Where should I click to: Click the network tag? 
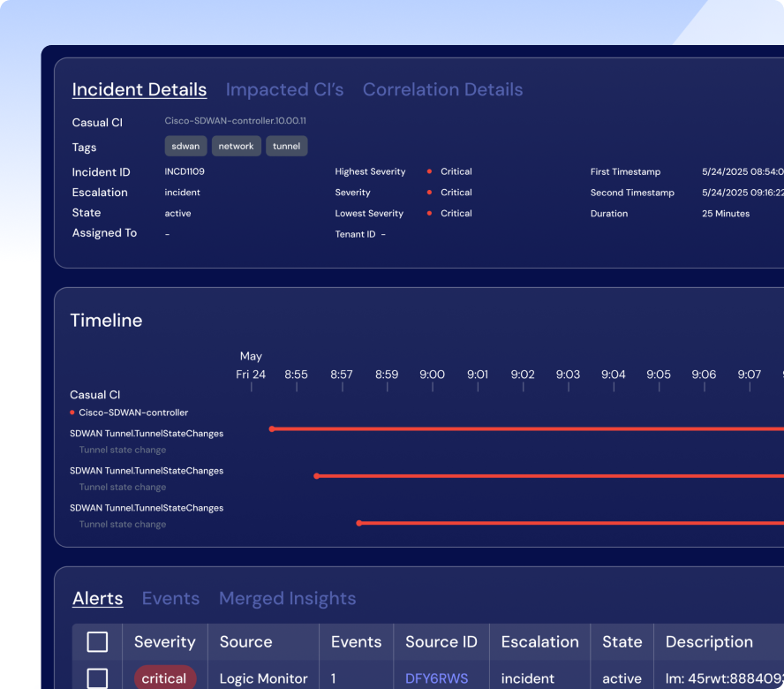(236, 146)
